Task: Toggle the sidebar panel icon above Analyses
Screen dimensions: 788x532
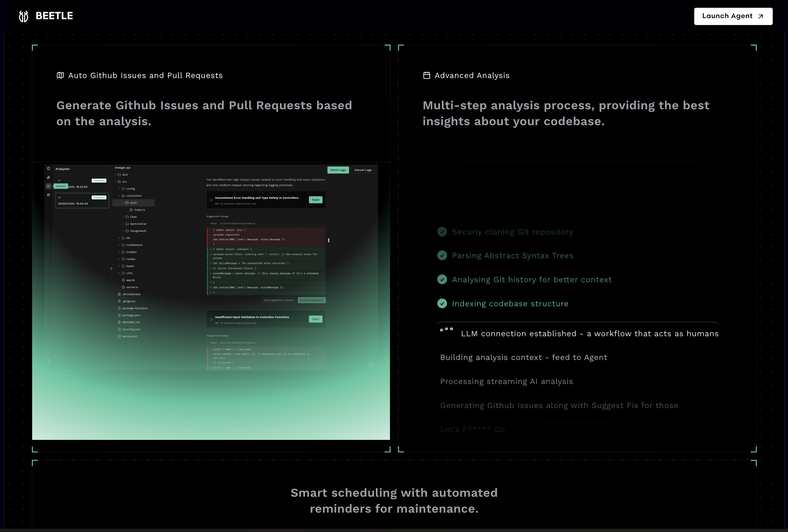Action: coord(48,168)
